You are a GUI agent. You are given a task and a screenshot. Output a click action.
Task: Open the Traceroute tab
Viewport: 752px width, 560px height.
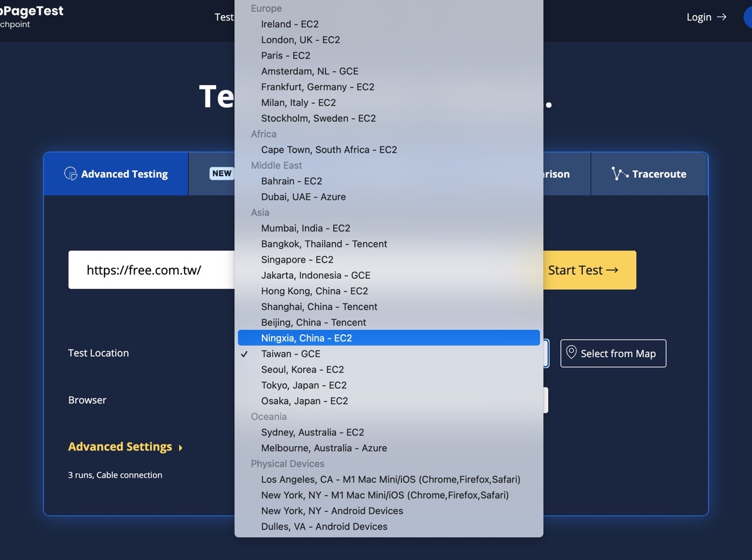click(x=649, y=174)
